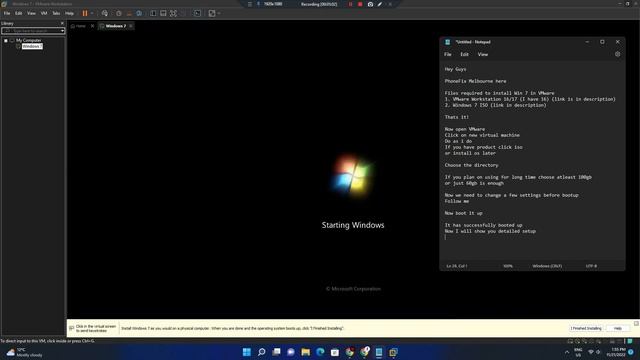Open the Notepad View menu
This screenshot has width=640, height=360.
pos(483,54)
